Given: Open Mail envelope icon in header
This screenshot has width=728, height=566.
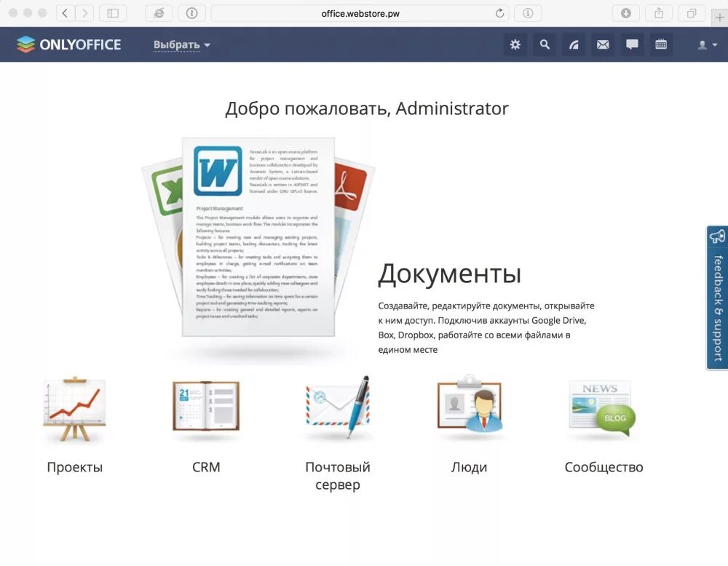Looking at the screenshot, I should (603, 44).
